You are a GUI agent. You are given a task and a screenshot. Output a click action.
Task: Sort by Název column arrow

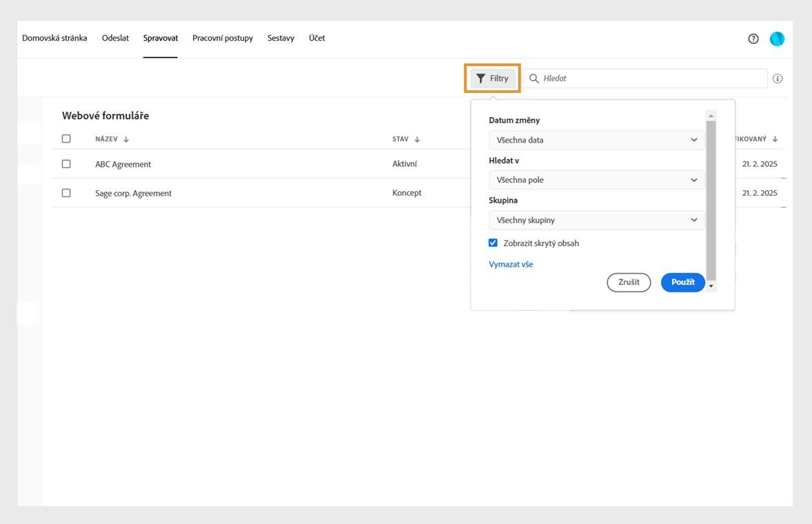(126, 139)
